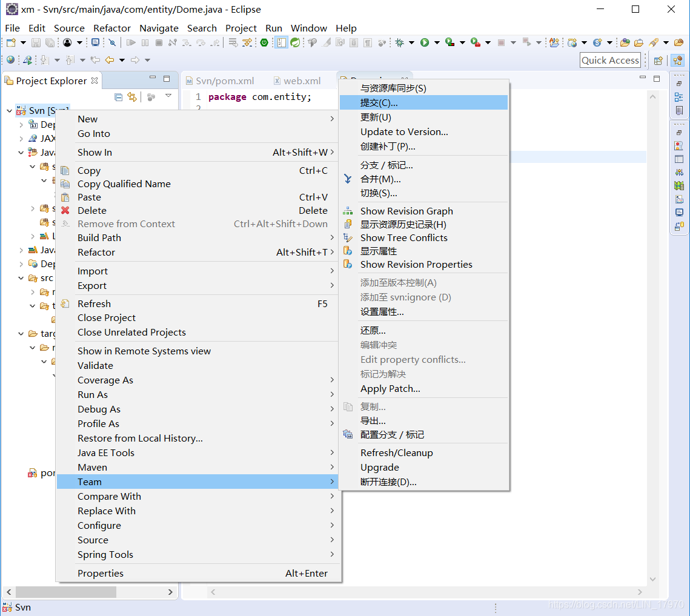The height and width of the screenshot is (616, 690).
Task: Click the Spring Boot dashboard leaf icon
Action: (x=295, y=42)
